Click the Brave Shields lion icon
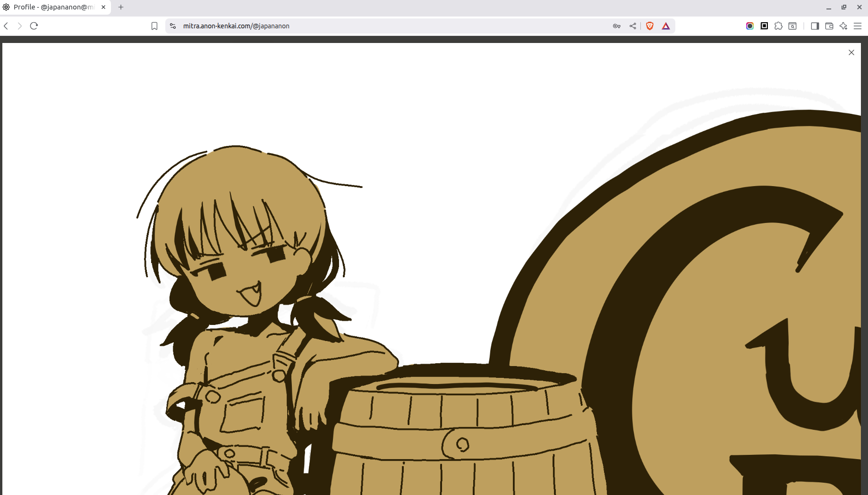 pos(650,26)
